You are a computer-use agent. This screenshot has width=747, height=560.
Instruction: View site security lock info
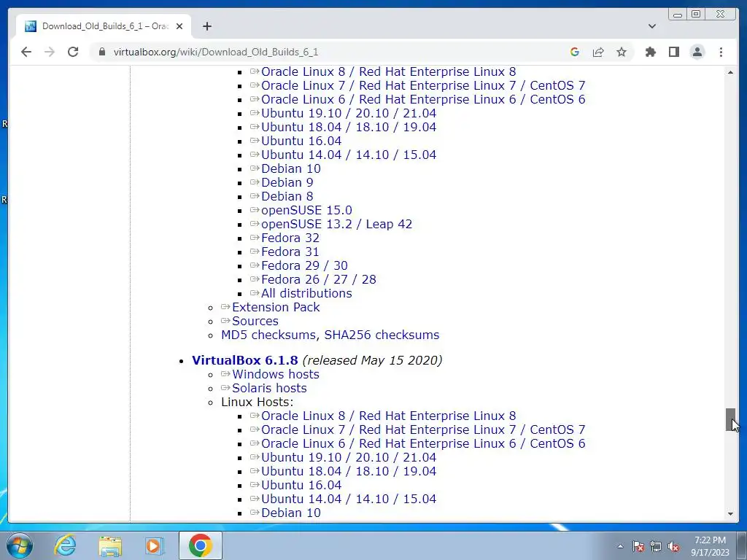tap(101, 52)
